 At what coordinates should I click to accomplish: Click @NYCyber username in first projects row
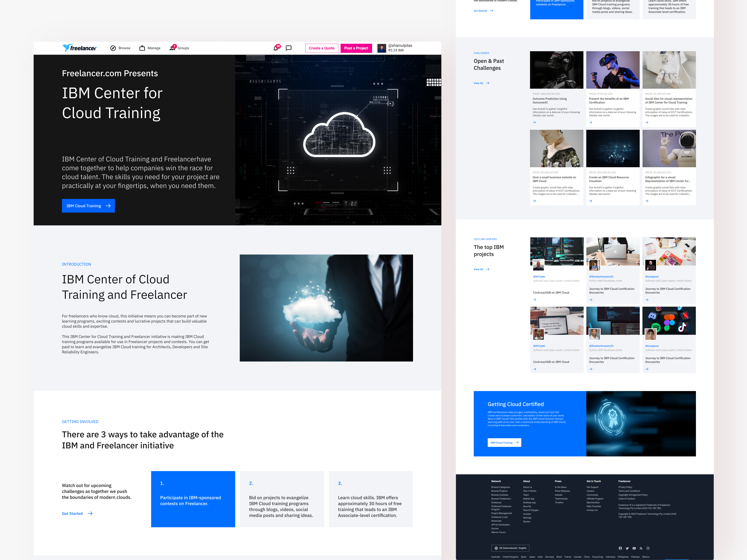point(539,276)
